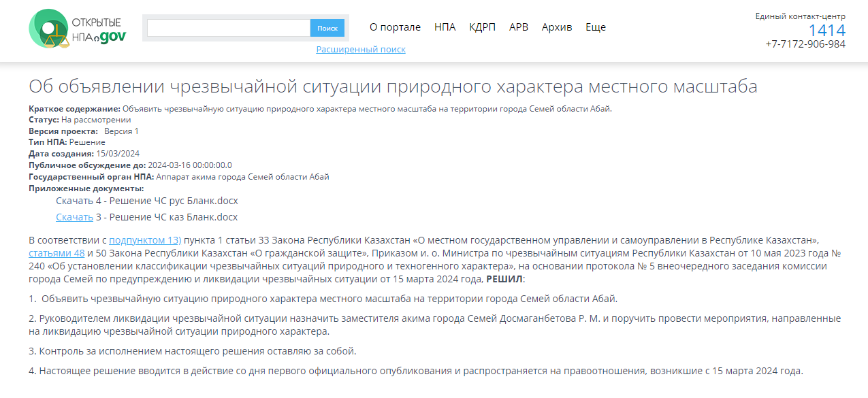Click the На рассмотрении status value

point(101,120)
